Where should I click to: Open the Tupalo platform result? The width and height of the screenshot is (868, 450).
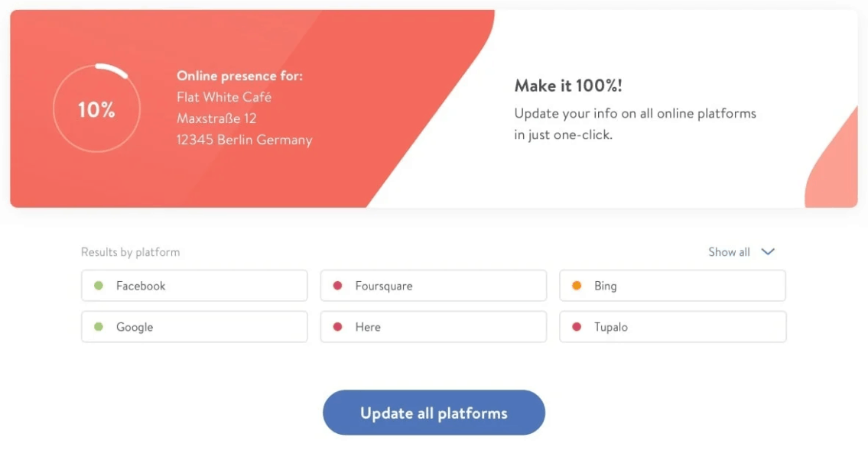tap(672, 327)
